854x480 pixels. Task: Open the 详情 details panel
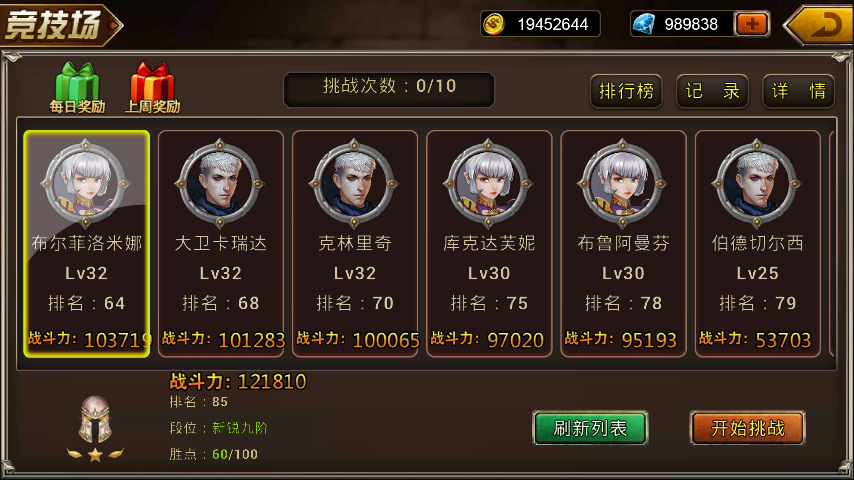[x=798, y=91]
